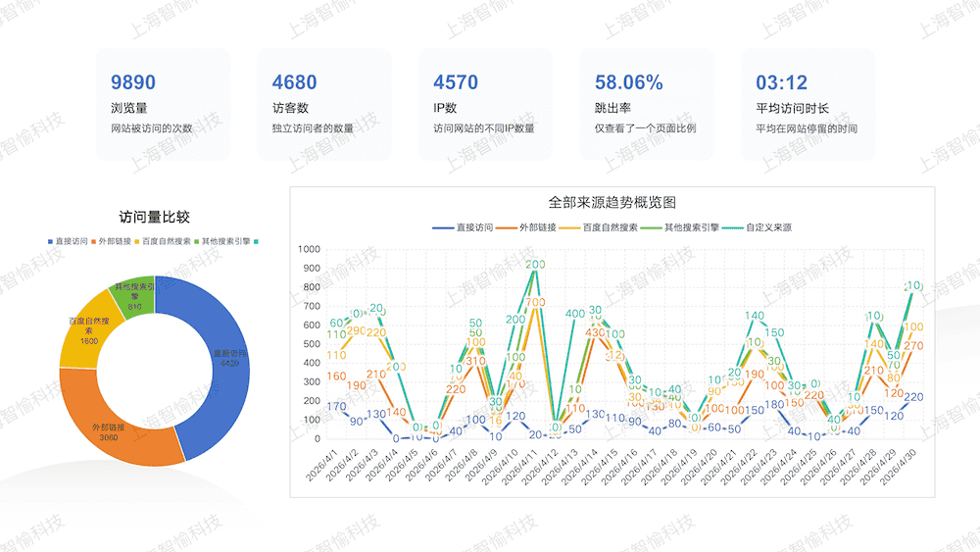This screenshot has width=980, height=552.
Task: Click the 58.06% bounce rate value
Action: tap(629, 82)
